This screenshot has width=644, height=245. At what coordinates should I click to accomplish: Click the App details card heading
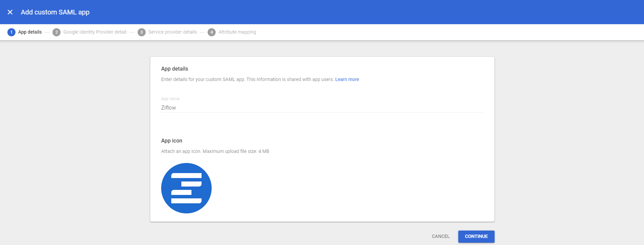click(175, 69)
